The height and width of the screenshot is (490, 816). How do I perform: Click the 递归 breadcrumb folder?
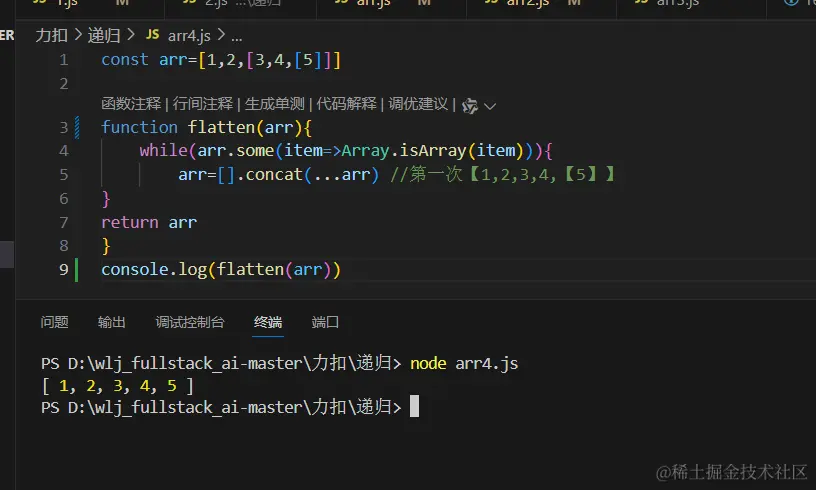[x=104, y=35]
